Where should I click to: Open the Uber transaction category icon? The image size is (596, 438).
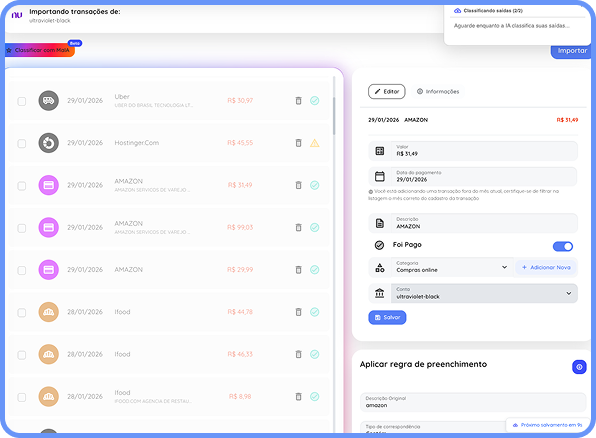click(49, 101)
